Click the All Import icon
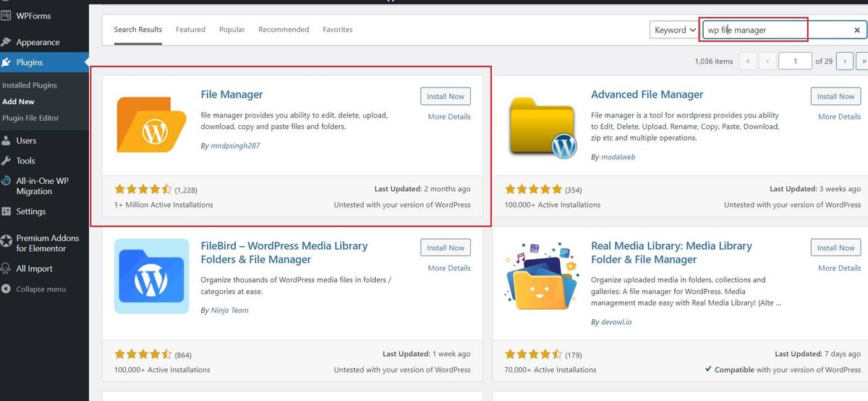 click(x=7, y=269)
